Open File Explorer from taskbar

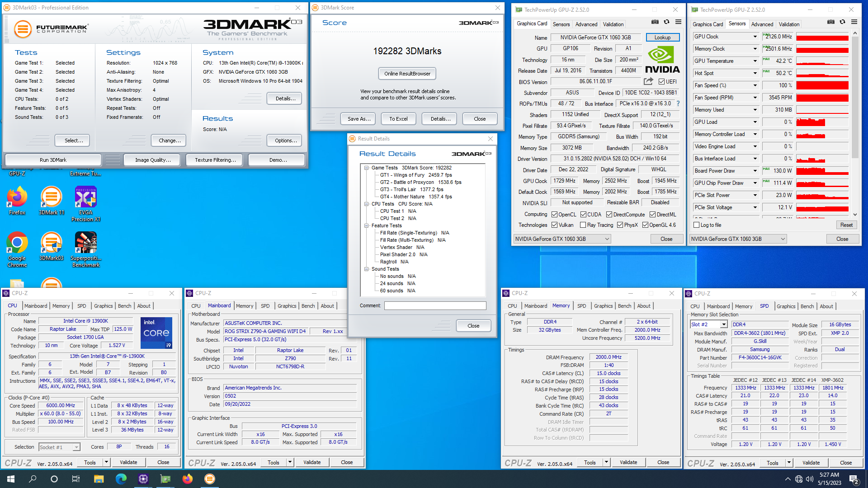pyautogui.click(x=99, y=479)
